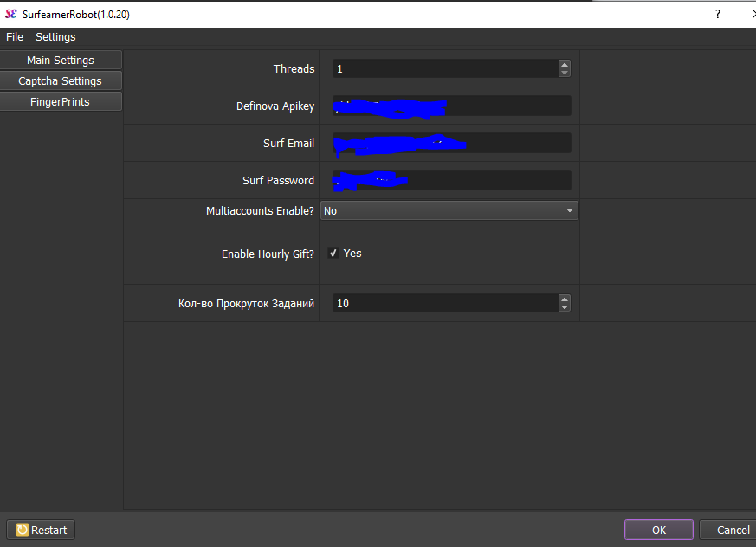Click the Definova Apikey input field
The image size is (756, 547).
452,106
